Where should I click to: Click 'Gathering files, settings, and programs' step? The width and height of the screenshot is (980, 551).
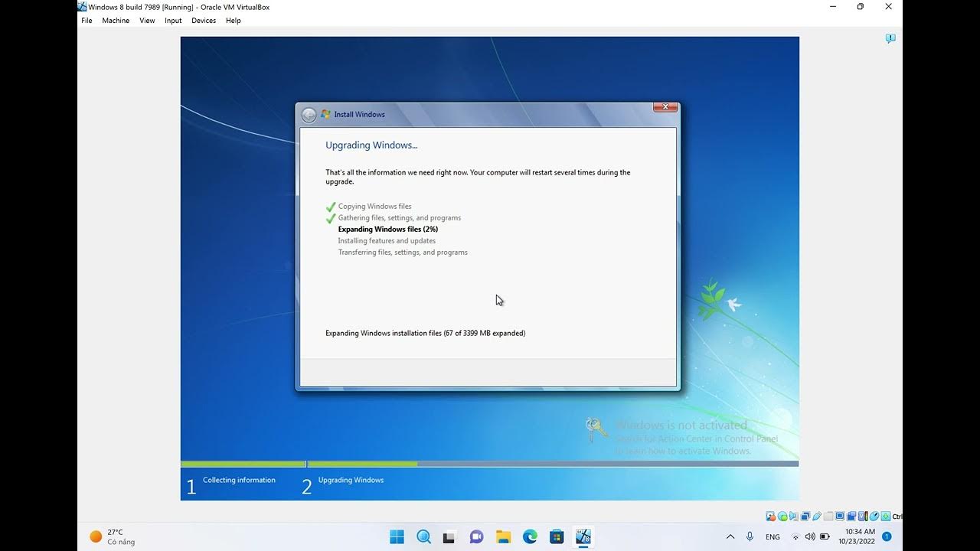pyautogui.click(x=400, y=218)
